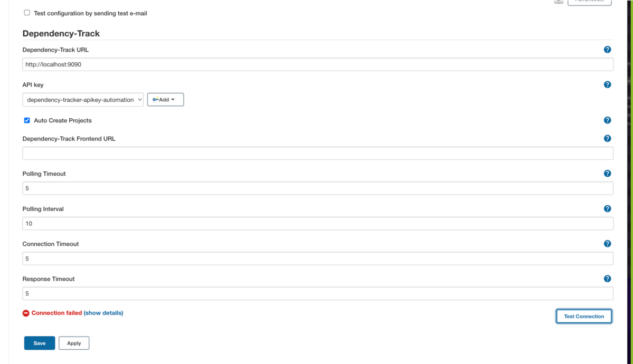
Task: Click the Auto Create Projects label
Action: pos(63,120)
